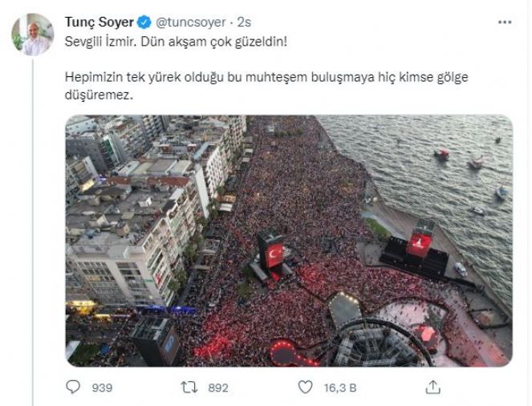Click the word 'düşüremez.' in the tweet
This screenshot has width=532, height=406.
[x=99, y=95]
